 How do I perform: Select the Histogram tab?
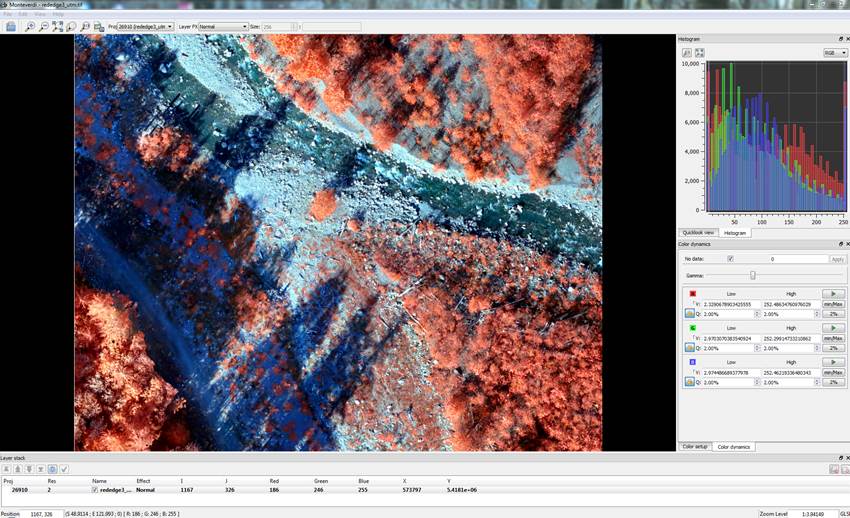(735, 233)
